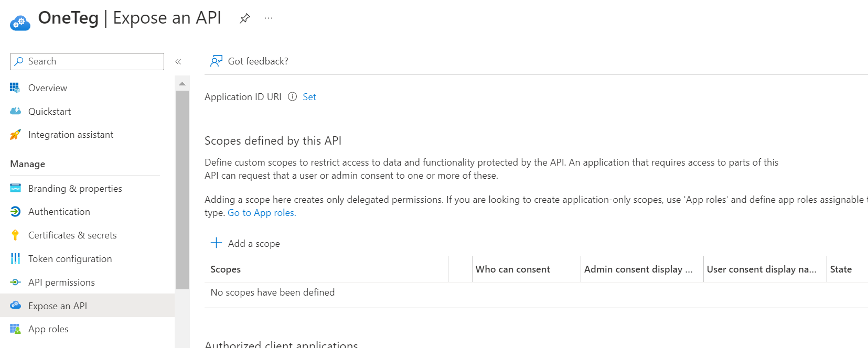
Task: Click the Who can consent column header
Action: 512,269
